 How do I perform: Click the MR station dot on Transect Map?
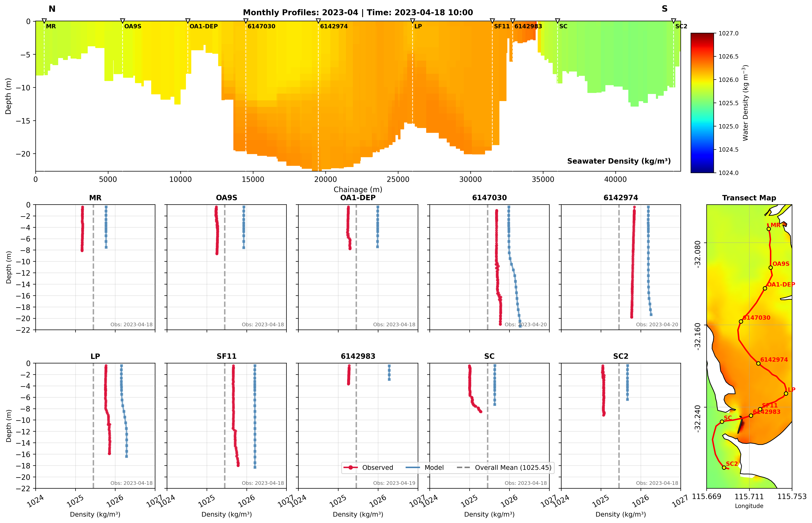(768, 229)
